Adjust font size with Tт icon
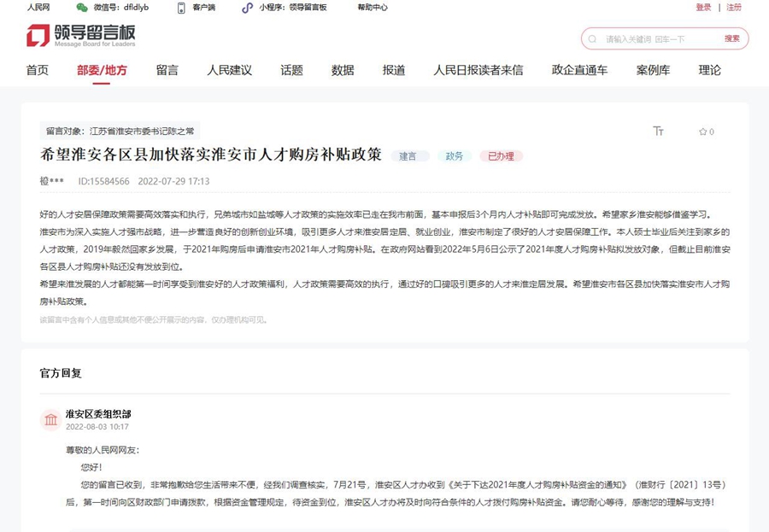 (658, 132)
